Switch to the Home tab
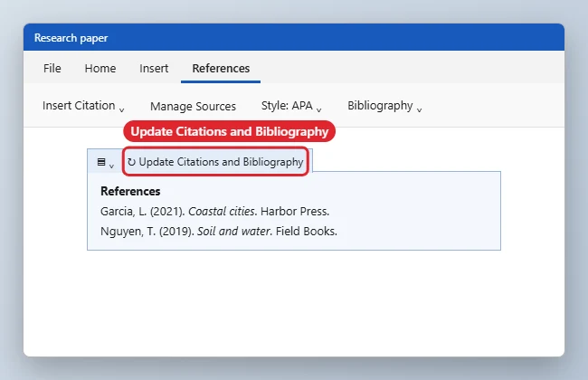The image size is (588, 380). pyautogui.click(x=100, y=68)
